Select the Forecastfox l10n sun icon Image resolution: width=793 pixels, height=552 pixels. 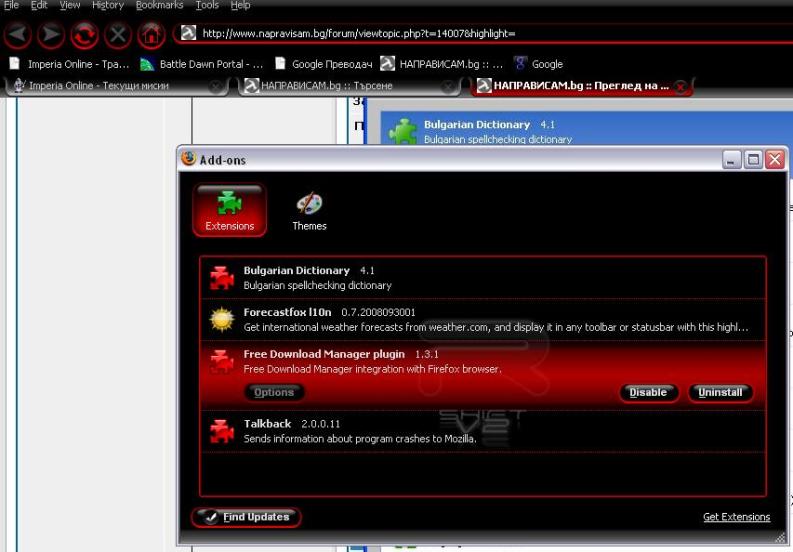pos(221,319)
